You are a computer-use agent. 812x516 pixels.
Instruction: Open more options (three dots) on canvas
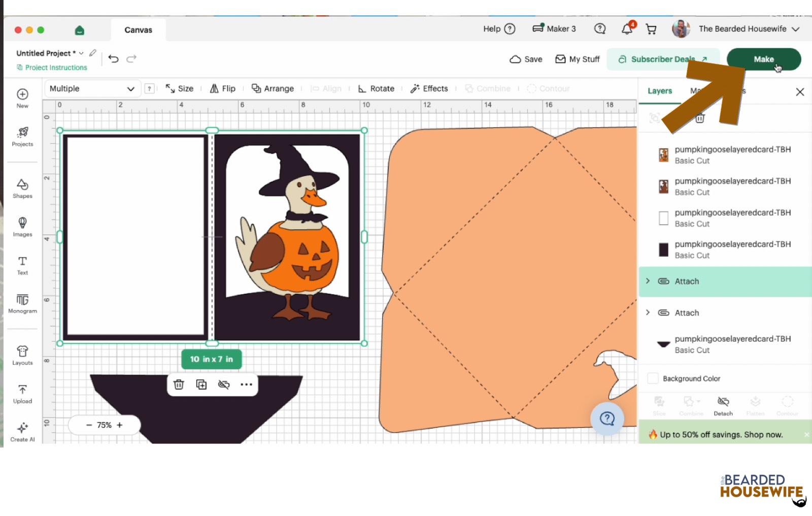[247, 385]
